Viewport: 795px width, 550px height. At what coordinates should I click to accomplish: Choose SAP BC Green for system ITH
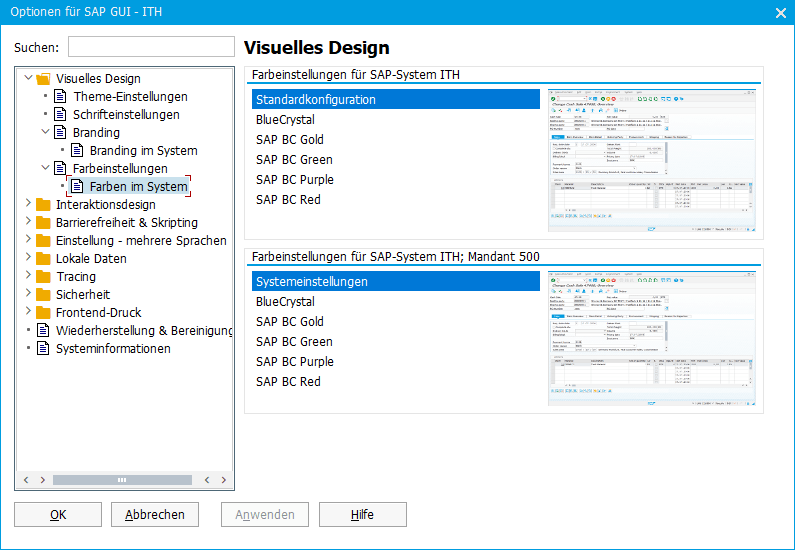click(396, 160)
